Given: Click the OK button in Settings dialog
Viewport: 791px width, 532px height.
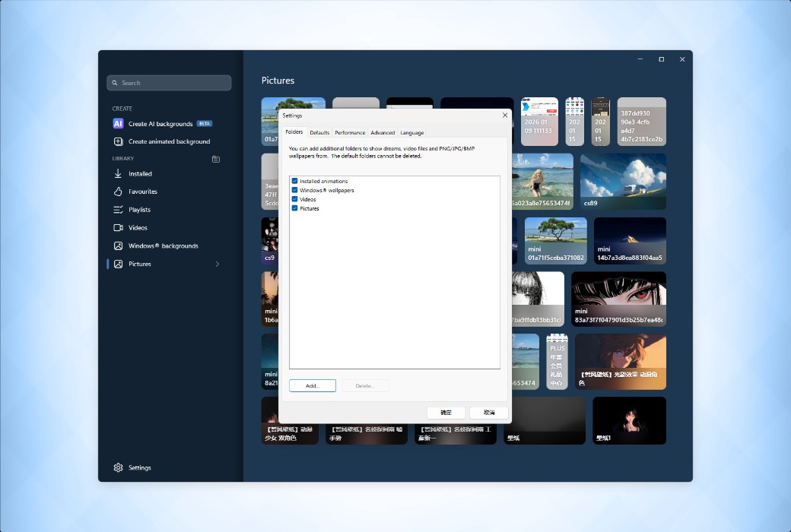Looking at the screenshot, I should point(446,413).
